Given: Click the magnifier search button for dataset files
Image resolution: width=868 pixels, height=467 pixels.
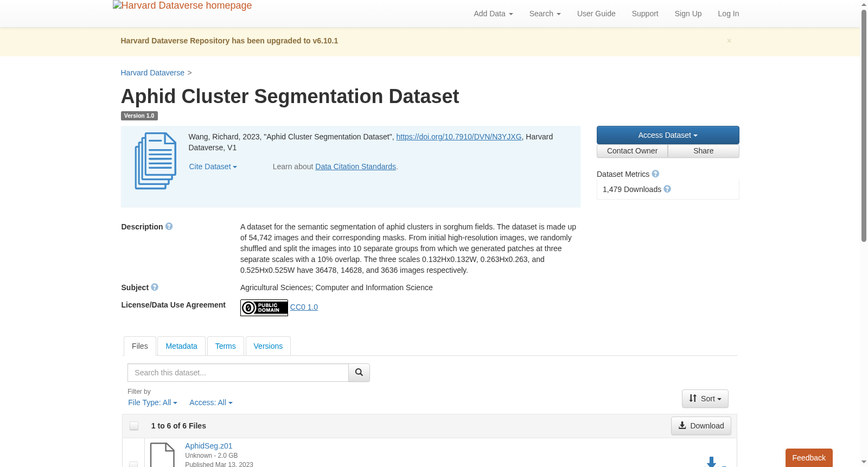Looking at the screenshot, I should 359,373.
